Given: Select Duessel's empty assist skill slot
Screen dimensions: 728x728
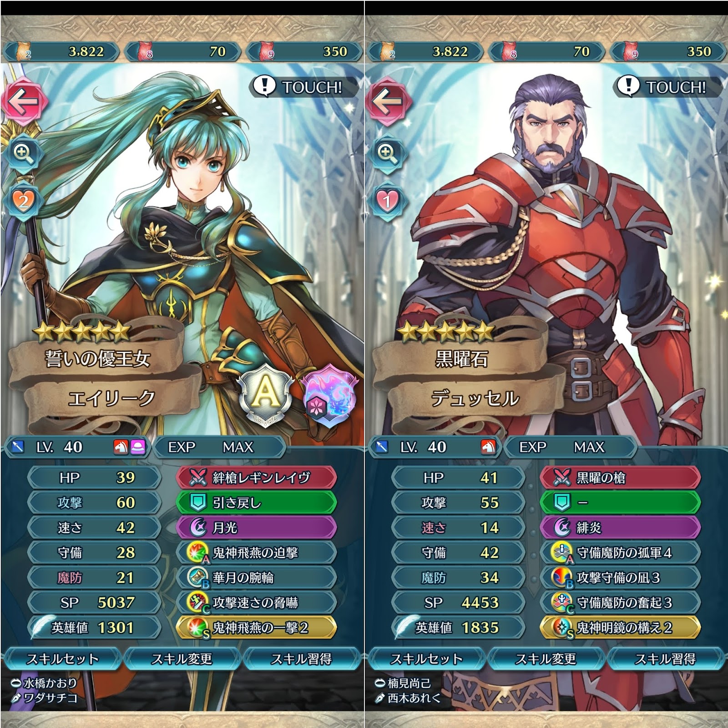Looking at the screenshot, I should coord(620,502).
